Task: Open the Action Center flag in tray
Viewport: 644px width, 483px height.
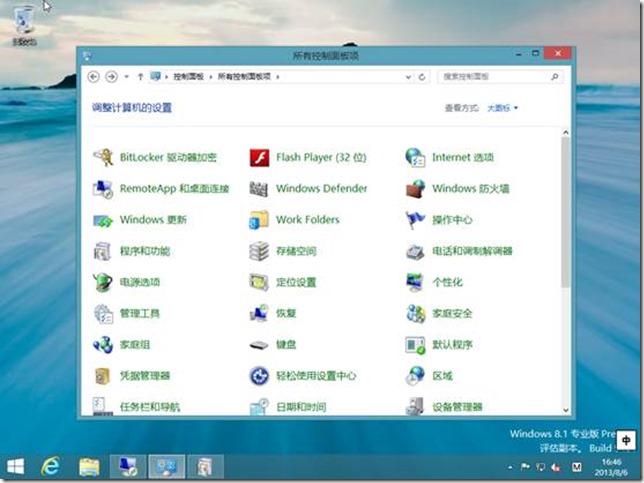Action: 525,467
